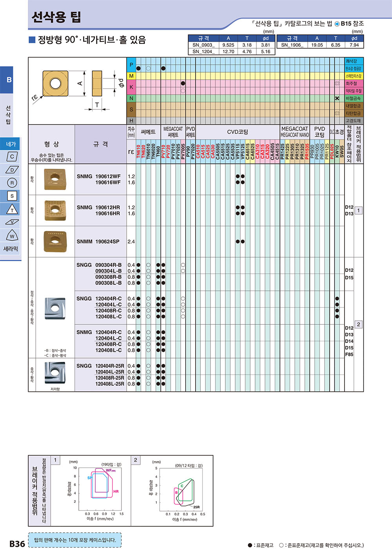Click the SN_1204_ specification cell

click(x=203, y=51)
